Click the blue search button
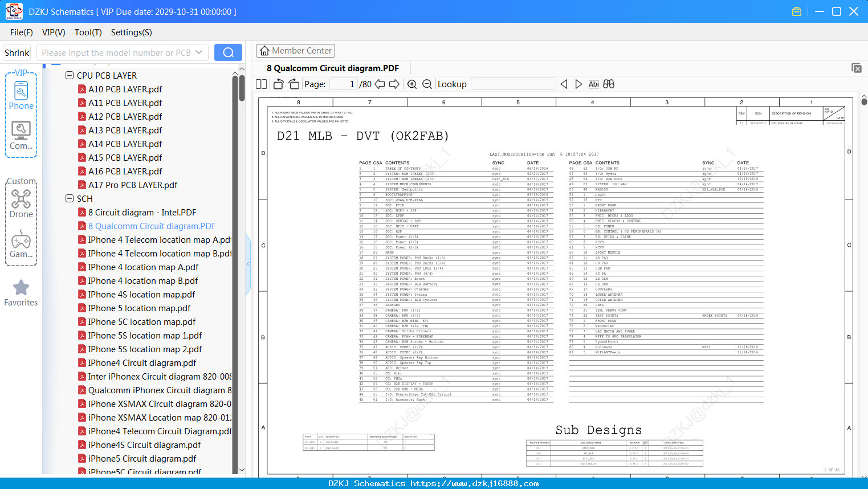This screenshot has width=868, height=489. pyautogui.click(x=228, y=52)
